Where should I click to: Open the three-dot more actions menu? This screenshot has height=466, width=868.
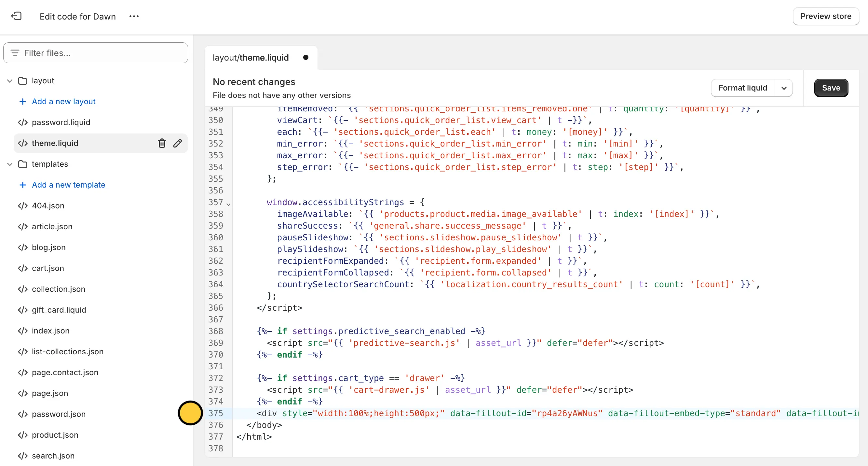pos(134,16)
